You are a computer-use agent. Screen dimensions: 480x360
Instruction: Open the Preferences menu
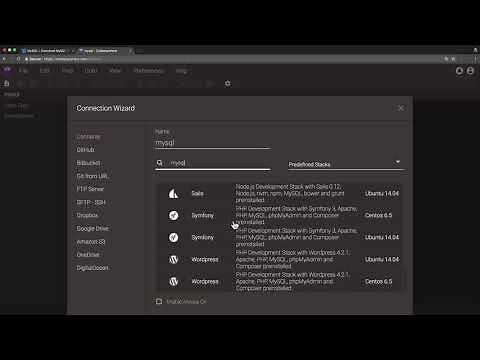(149, 71)
